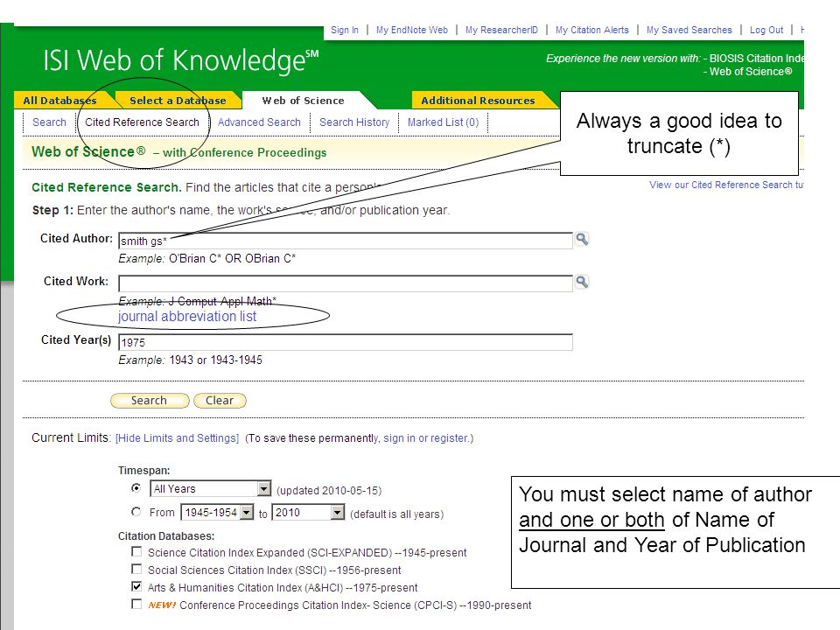Select the From year range radio button
840x630 pixels.
pos(136,512)
